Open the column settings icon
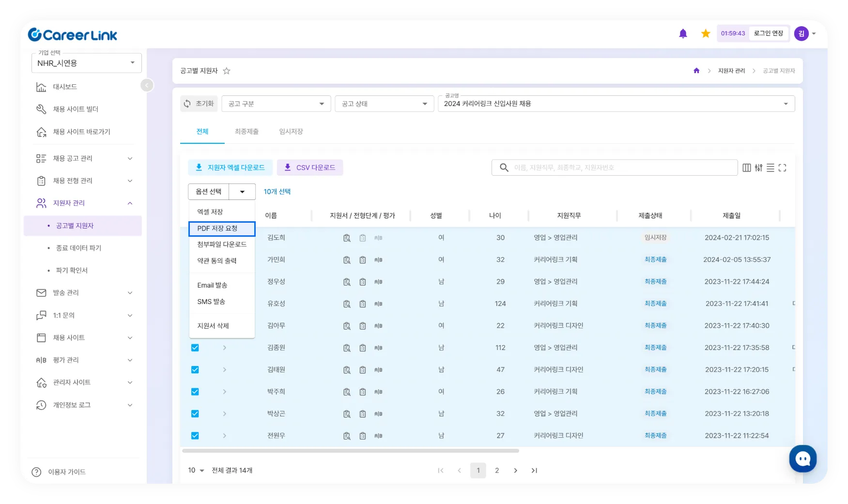848x504 pixels. 747,168
